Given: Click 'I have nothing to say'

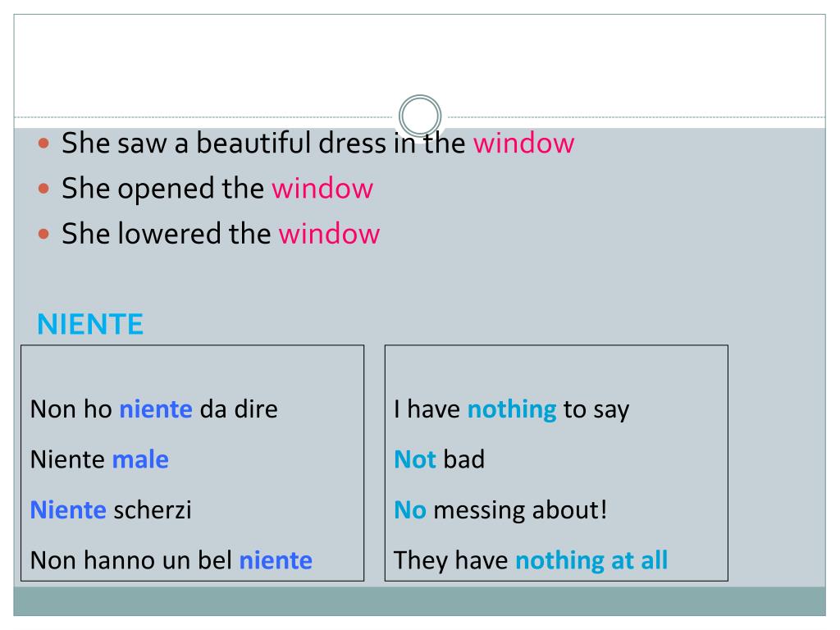Looking at the screenshot, I should tap(512, 410).
